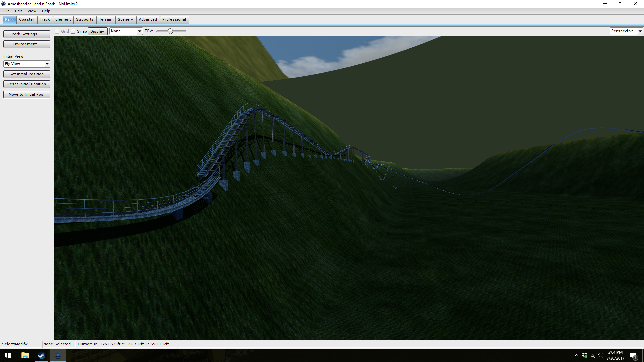Click the NoLimits 2 taskbar icon
The height and width of the screenshot is (362, 644).
tap(58, 355)
